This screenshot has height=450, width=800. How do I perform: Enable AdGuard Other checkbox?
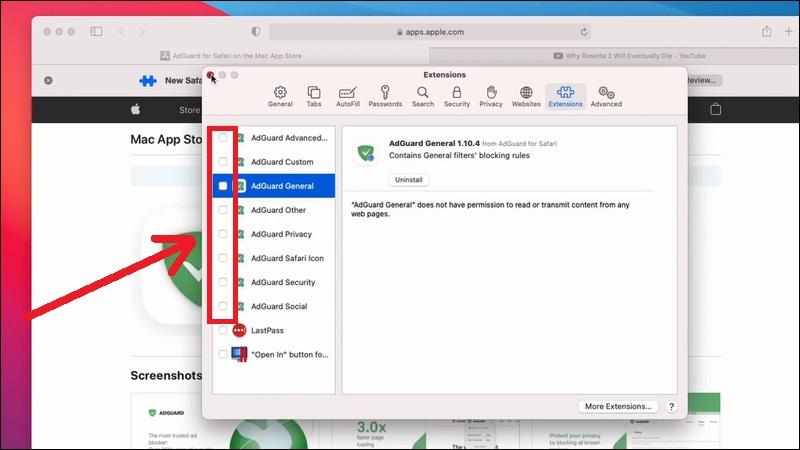click(x=223, y=210)
